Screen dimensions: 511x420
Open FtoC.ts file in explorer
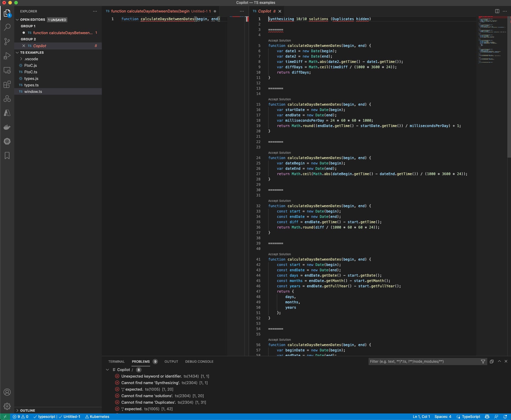coord(58,72)
